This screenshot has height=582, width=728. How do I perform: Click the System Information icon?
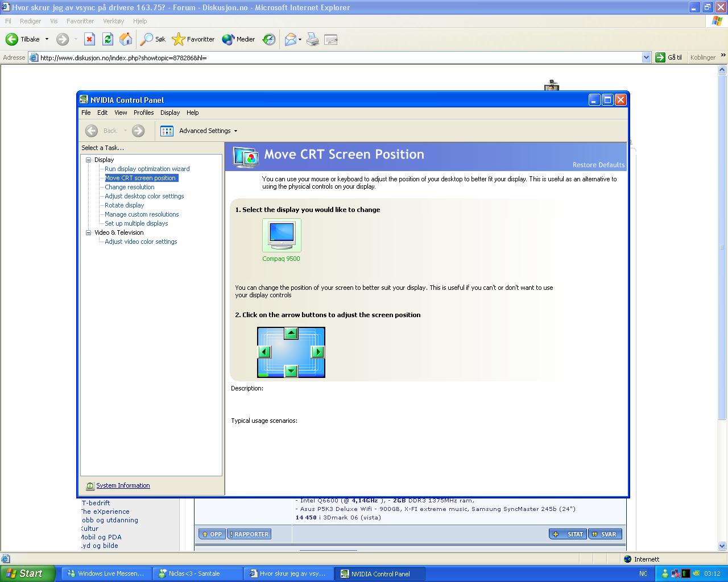pyautogui.click(x=90, y=486)
